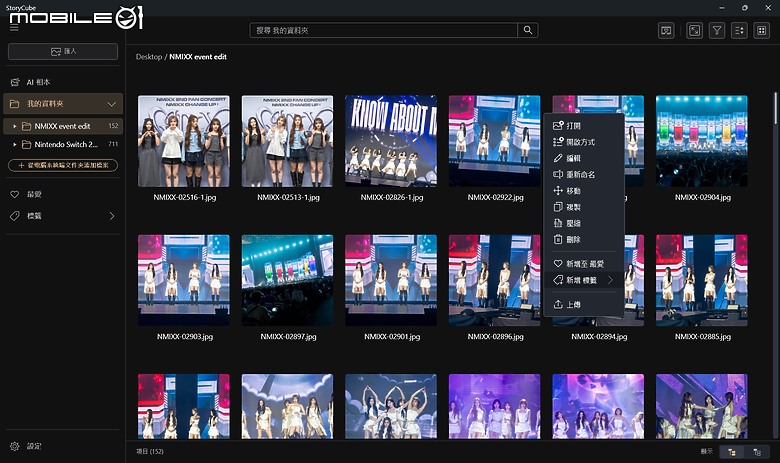The image size is (780, 463).
Task: Select thumbnail NMIXX-02901.jpg
Action: (x=391, y=280)
